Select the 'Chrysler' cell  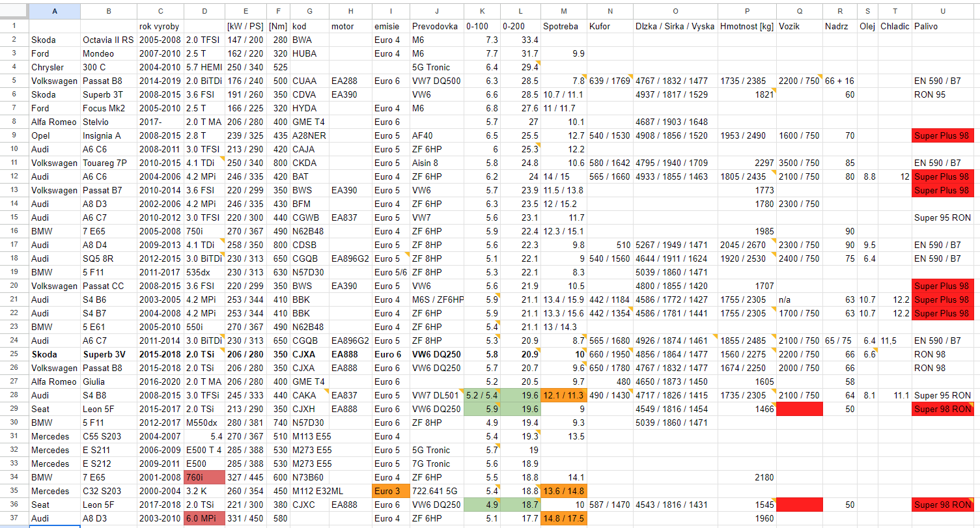(x=55, y=67)
